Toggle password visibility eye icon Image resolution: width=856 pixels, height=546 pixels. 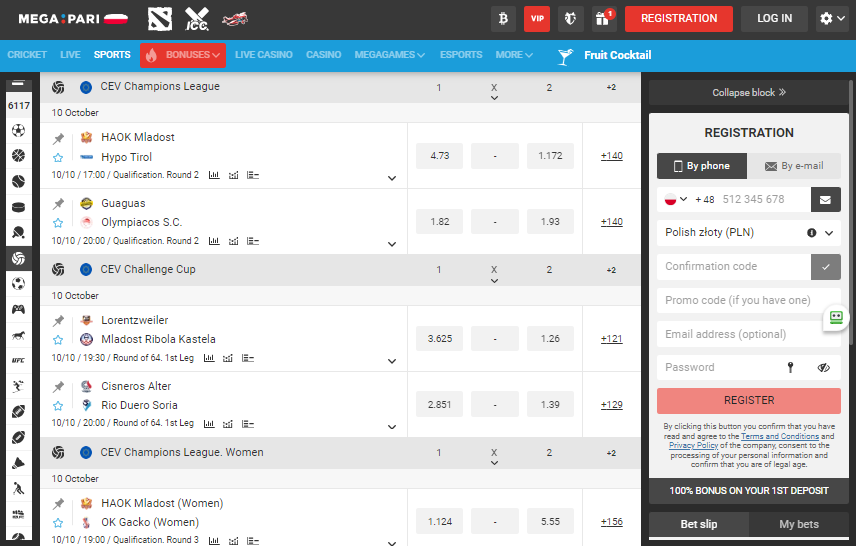(x=823, y=367)
